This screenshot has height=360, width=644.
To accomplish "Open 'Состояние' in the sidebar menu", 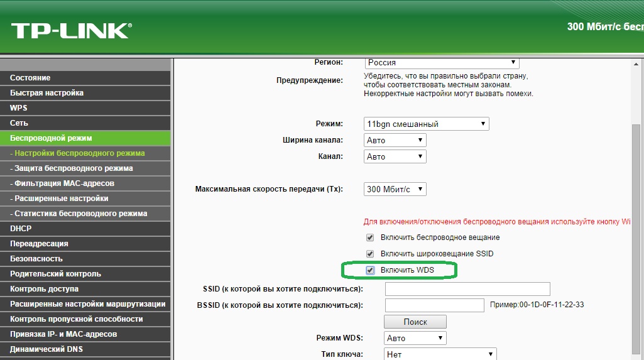I will point(30,78).
